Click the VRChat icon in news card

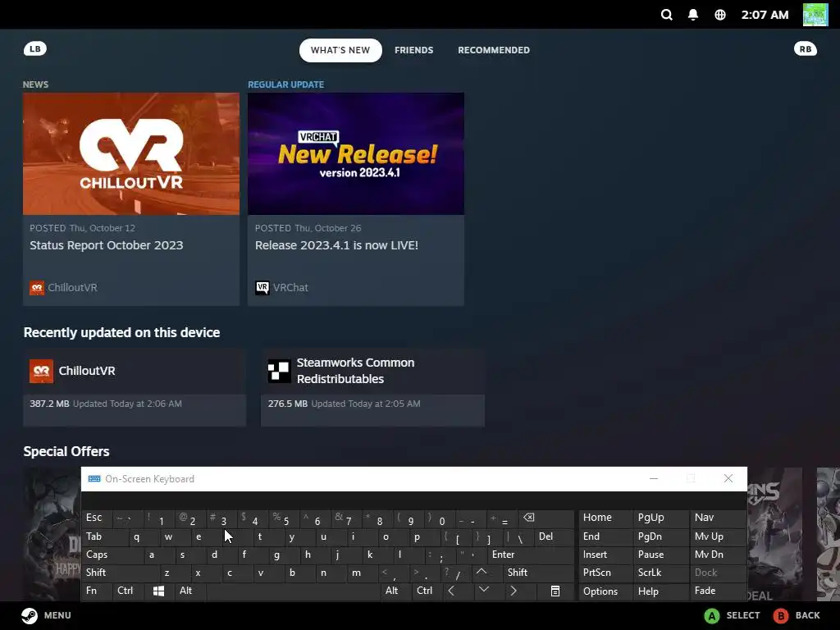click(262, 288)
